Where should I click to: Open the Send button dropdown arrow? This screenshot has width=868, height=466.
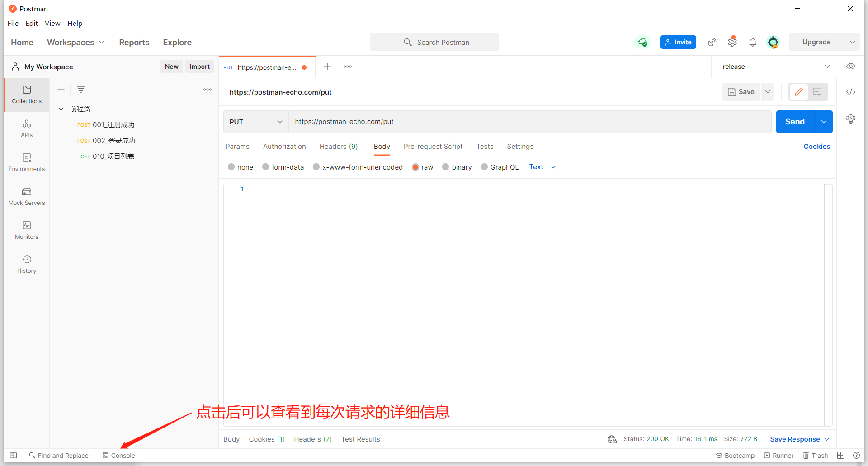point(824,122)
